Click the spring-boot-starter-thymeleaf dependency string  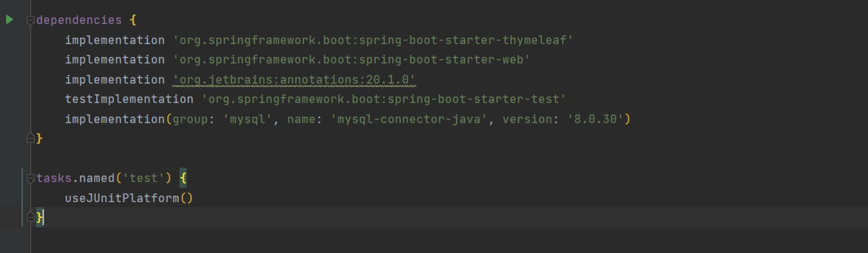click(373, 40)
